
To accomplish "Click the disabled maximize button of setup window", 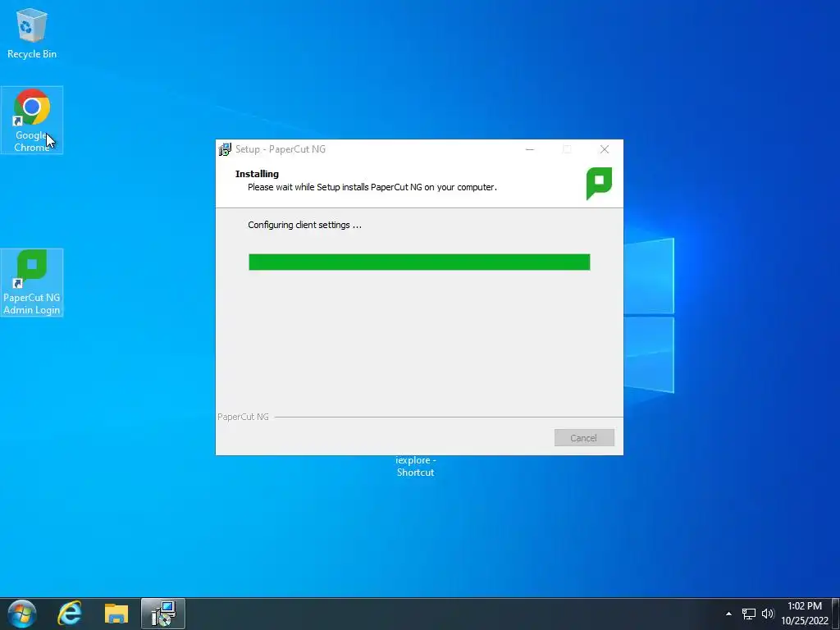I will [x=567, y=149].
